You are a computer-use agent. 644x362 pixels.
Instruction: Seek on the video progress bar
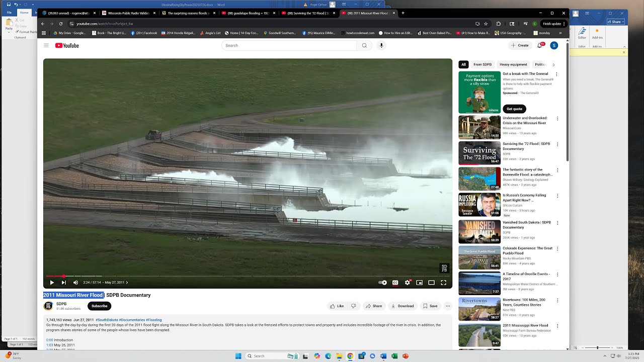(x=248, y=276)
